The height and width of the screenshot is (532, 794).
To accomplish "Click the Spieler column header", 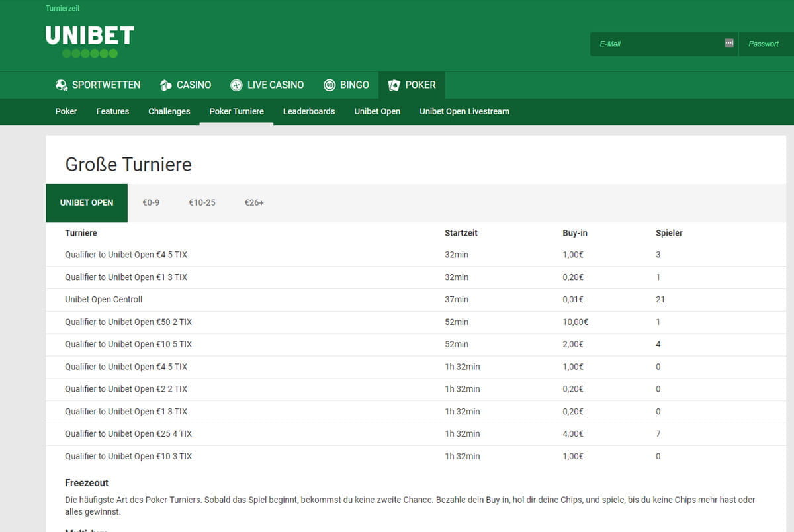I will coord(669,233).
